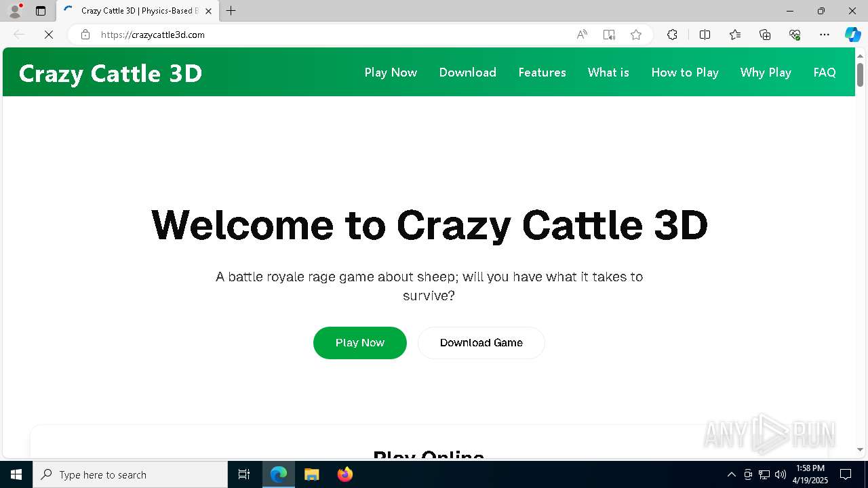Click the page vertical scrollbar thumb
868x488 pixels.
click(x=861, y=75)
